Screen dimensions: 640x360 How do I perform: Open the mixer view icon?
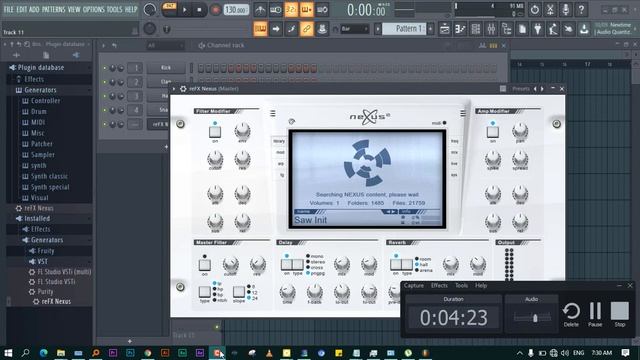point(491,29)
